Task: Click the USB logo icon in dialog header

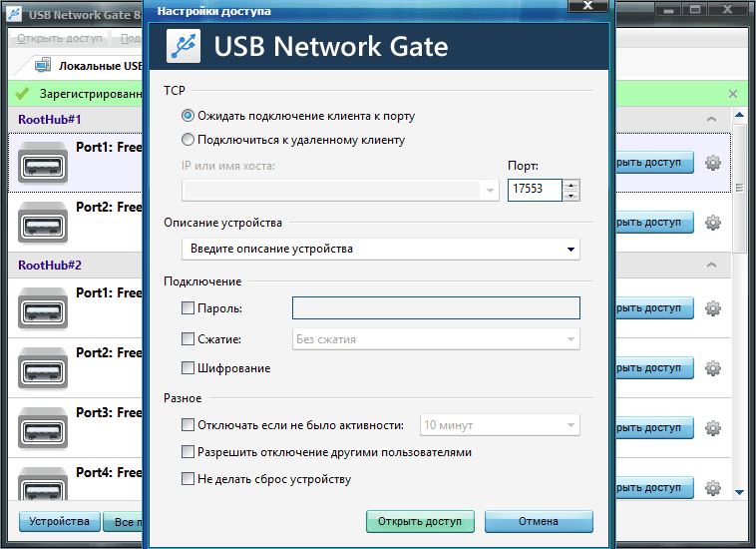Action: [x=183, y=47]
